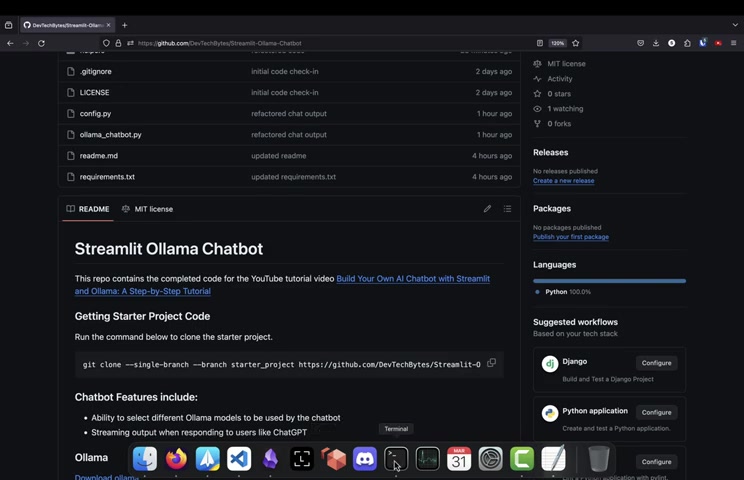The height and width of the screenshot is (480, 744).
Task: View 'updated requirements.txt' commit
Action: [293, 177]
